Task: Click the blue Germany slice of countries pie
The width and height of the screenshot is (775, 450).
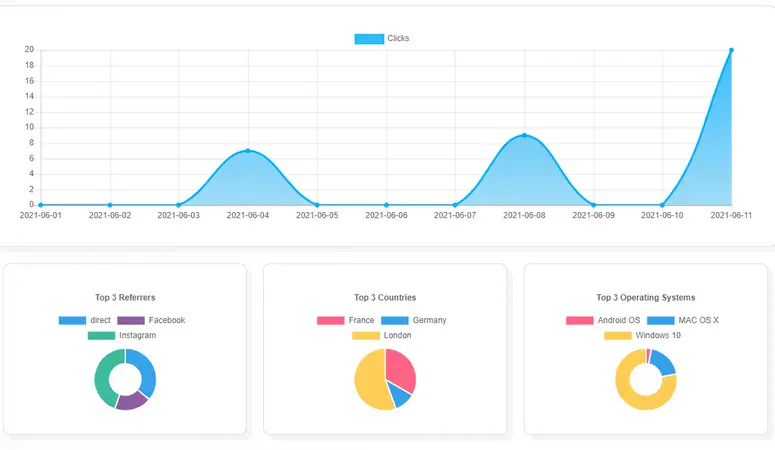Action: coord(400,395)
